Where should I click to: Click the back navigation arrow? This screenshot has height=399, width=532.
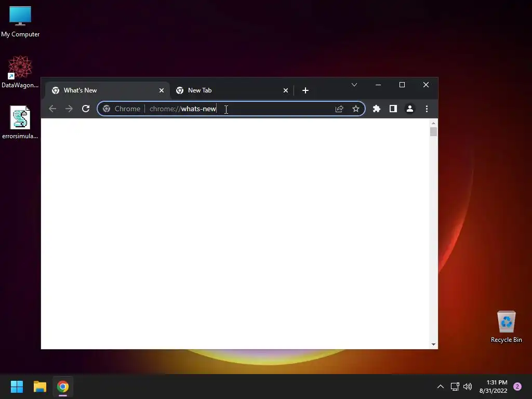point(52,109)
